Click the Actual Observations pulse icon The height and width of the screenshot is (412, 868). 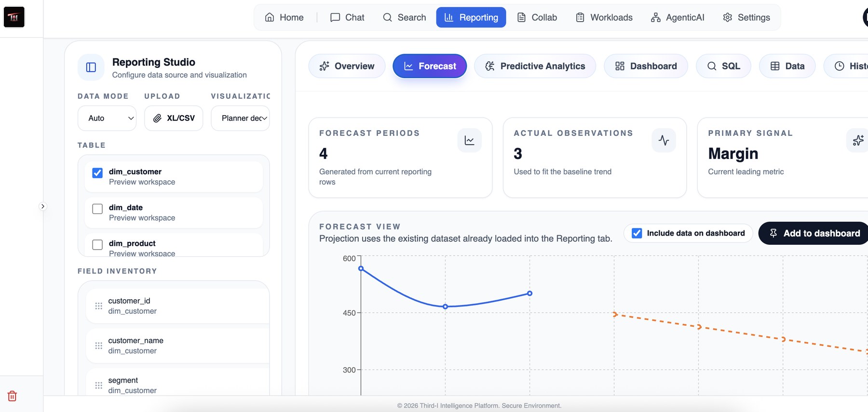tap(664, 140)
